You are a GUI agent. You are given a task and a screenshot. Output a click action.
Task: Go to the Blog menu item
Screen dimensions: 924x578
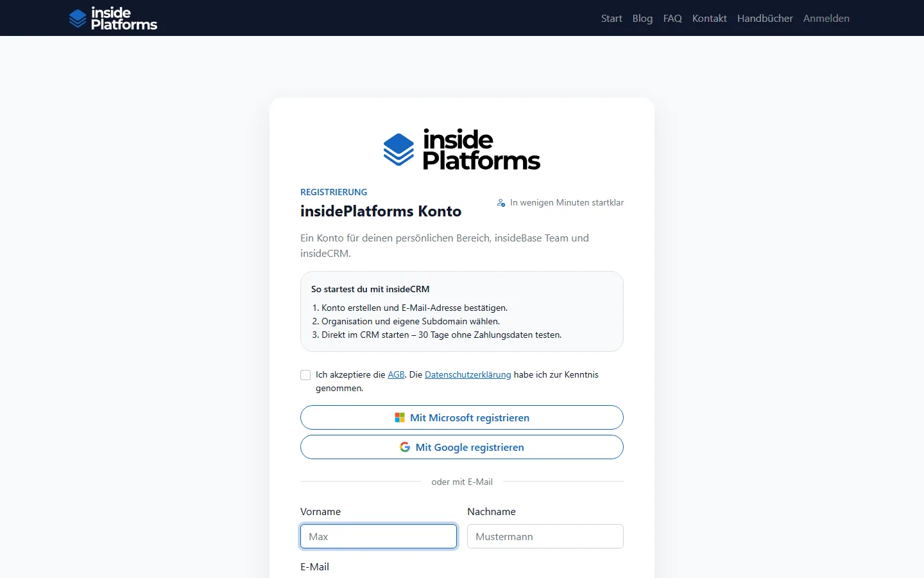coord(642,19)
